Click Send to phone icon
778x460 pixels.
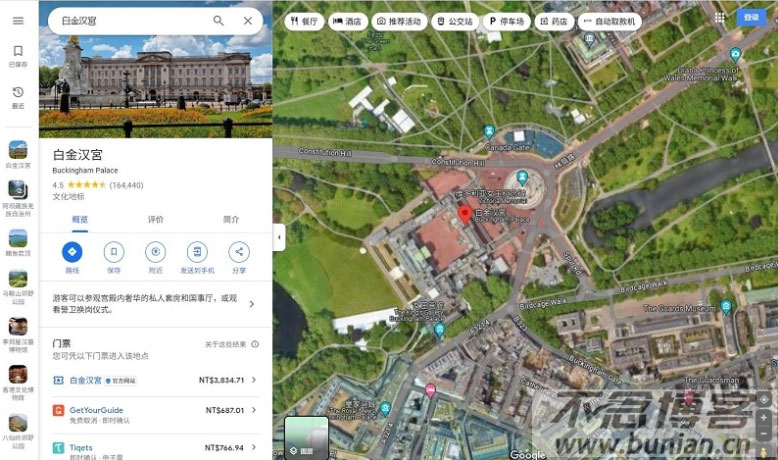(197, 252)
